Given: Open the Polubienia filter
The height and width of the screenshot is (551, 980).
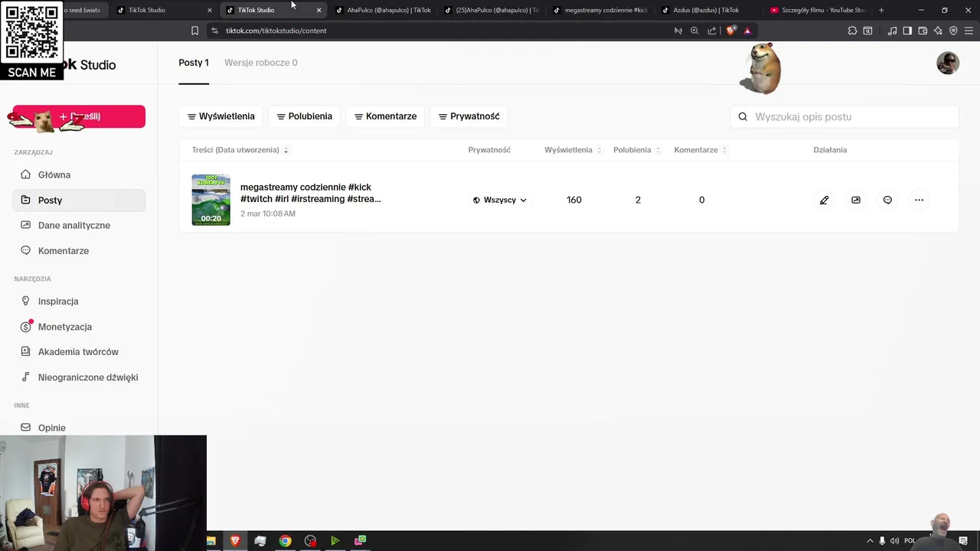Looking at the screenshot, I should point(304,116).
